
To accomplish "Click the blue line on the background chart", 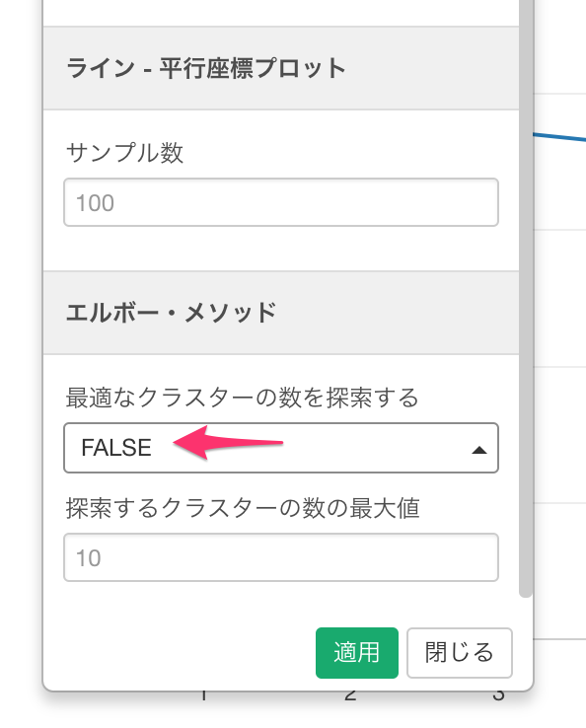I will pos(559,137).
